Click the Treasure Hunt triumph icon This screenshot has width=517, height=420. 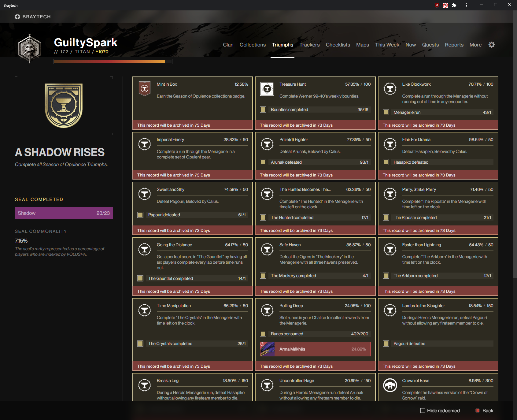click(x=267, y=89)
